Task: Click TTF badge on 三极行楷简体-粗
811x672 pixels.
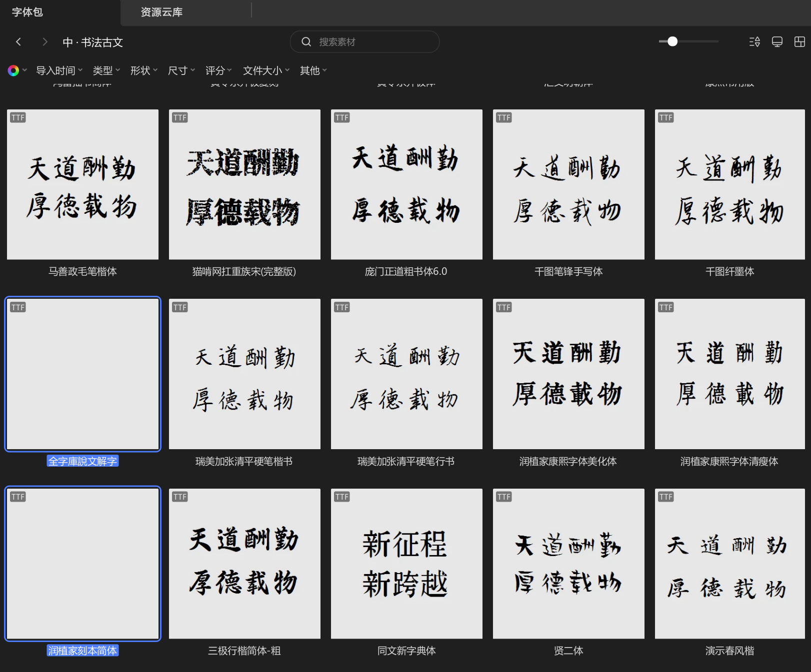Action: pyautogui.click(x=180, y=497)
